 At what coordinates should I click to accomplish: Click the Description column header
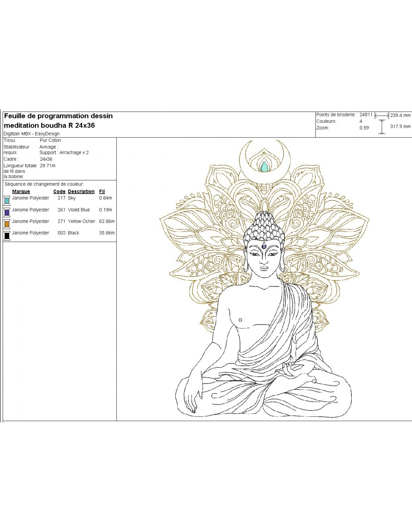81,191
